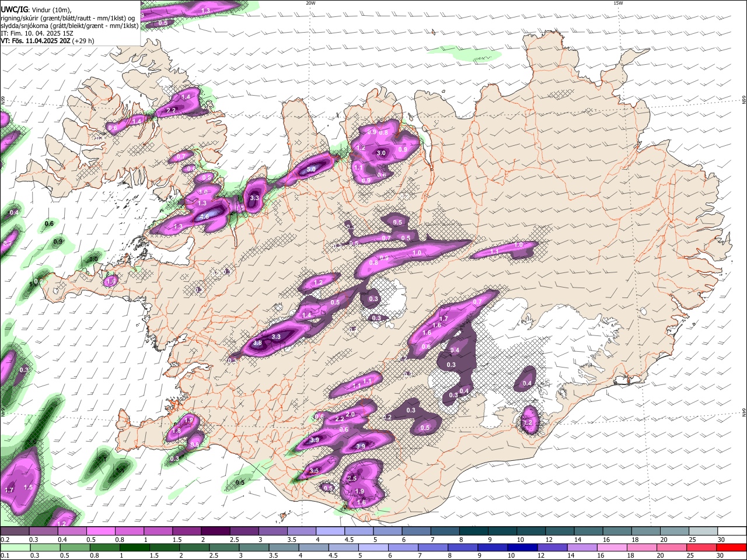Click the lower legend's violet swatch at 12
The width and height of the screenshot is (747, 560).
(x=552, y=547)
